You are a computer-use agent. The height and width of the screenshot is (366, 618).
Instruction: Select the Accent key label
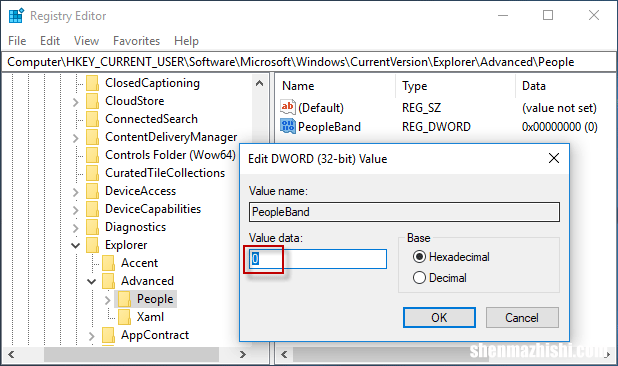click(x=139, y=263)
